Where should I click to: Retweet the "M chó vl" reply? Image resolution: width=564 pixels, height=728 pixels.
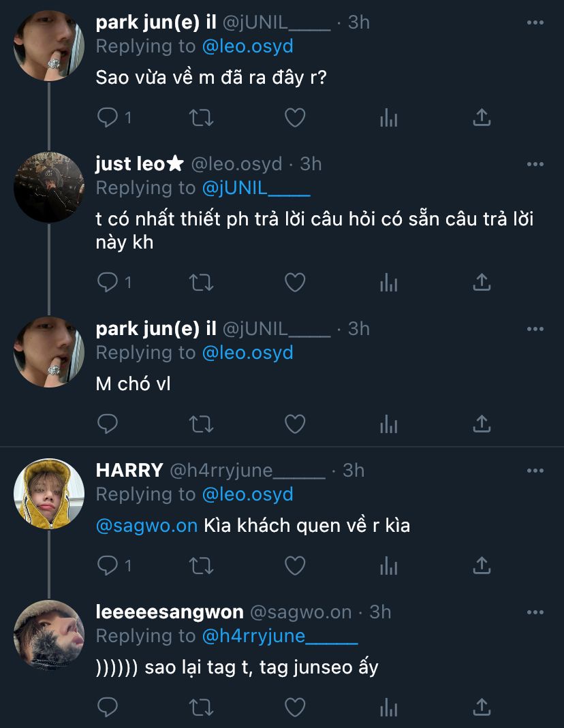coord(200,424)
